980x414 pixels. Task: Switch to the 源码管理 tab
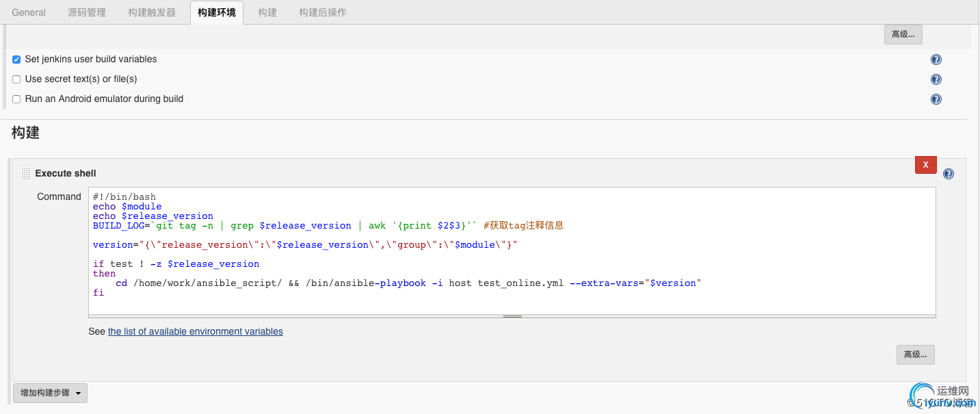pos(87,12)
